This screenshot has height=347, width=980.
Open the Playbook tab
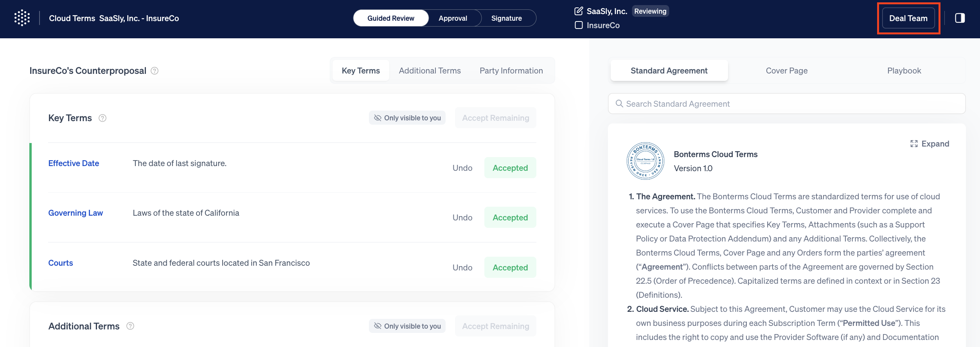pyautogui.click(x=904, y=71)
